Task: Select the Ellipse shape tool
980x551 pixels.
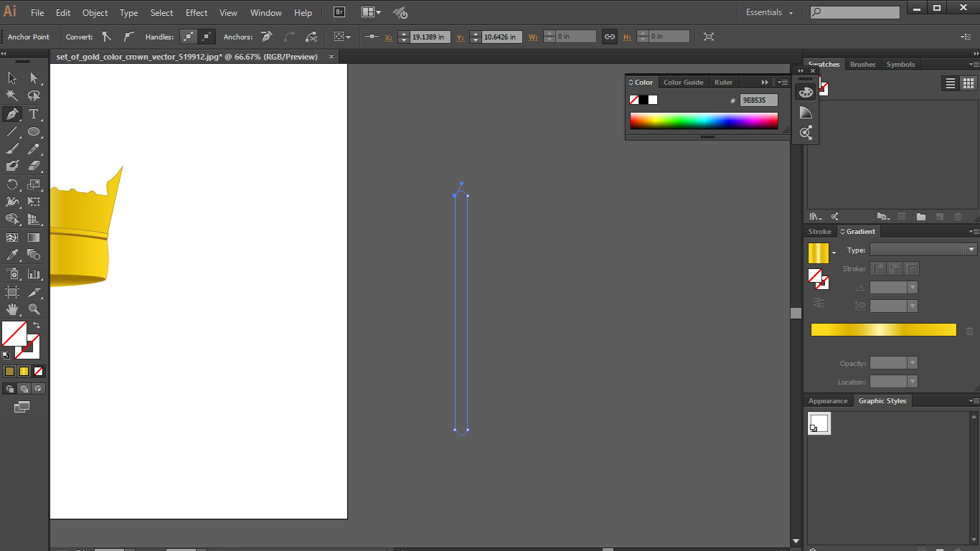Action: [x=33, y=131]
